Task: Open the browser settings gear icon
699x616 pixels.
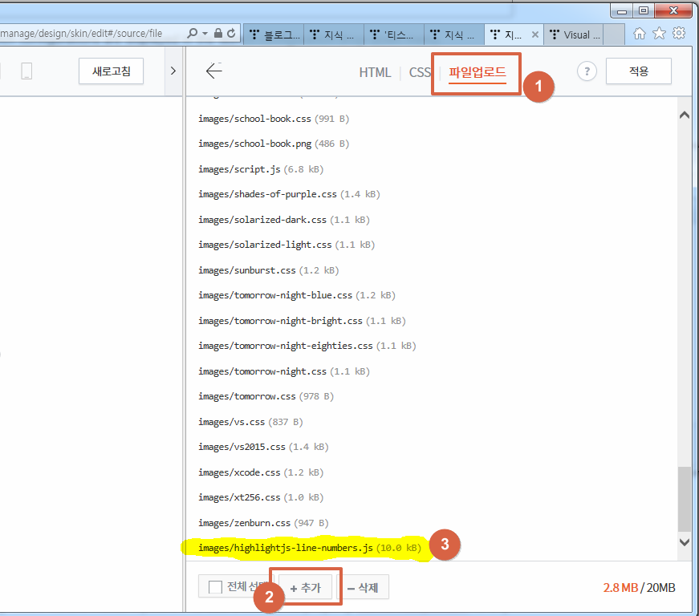Action: pos(678,34)
